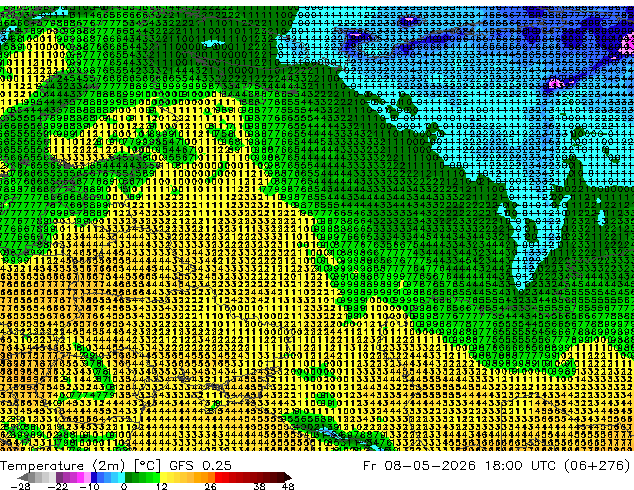Click the '[°C]' unit label
The image size is (634, 490).
tap(148, 466)
